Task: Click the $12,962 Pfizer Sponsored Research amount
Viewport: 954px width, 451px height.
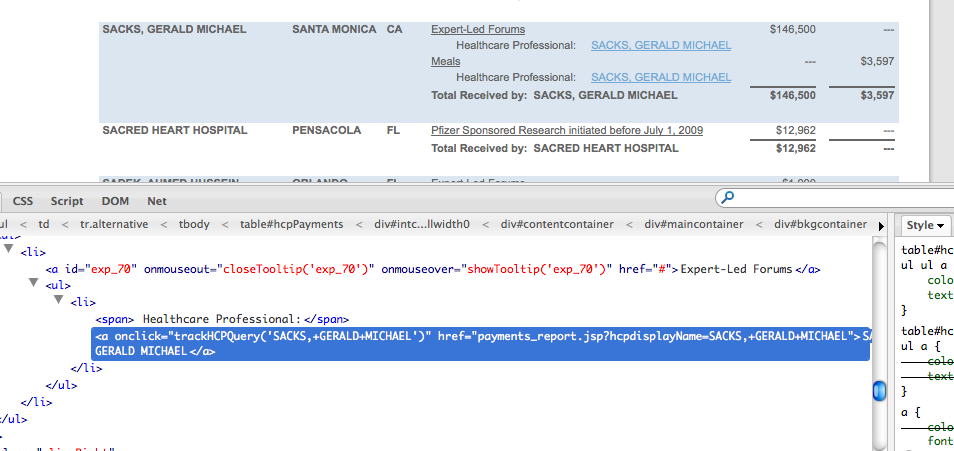Action: coord(796,130)
